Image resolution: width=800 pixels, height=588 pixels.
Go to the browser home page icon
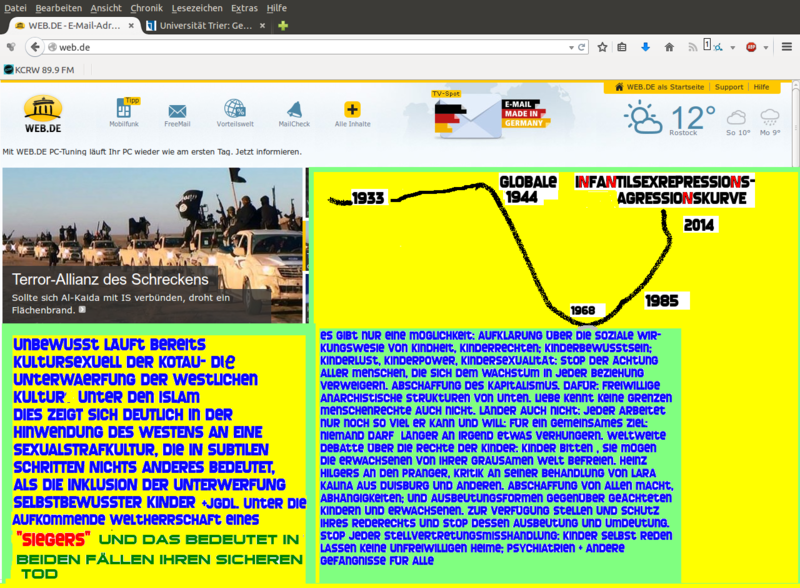click(669, 46)
